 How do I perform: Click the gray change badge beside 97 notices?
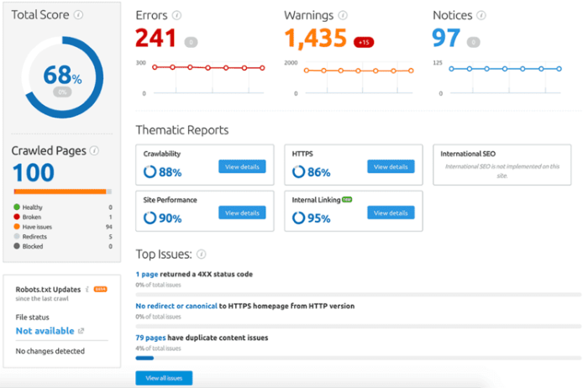pos(473,42)
